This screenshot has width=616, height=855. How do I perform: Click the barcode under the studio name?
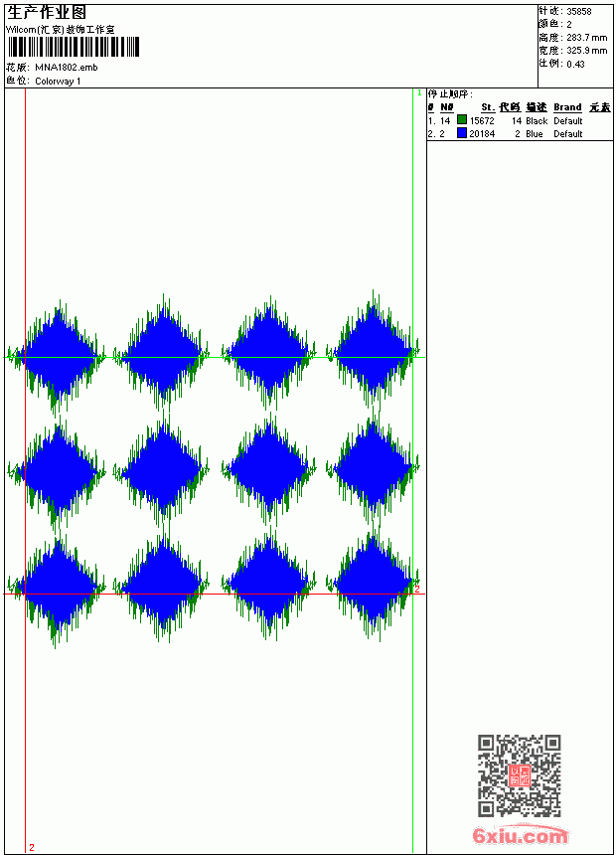click(x=75, y=47)
